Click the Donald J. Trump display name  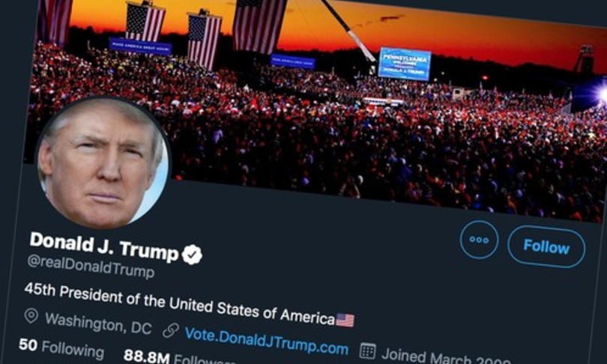(x=104, y=246)
